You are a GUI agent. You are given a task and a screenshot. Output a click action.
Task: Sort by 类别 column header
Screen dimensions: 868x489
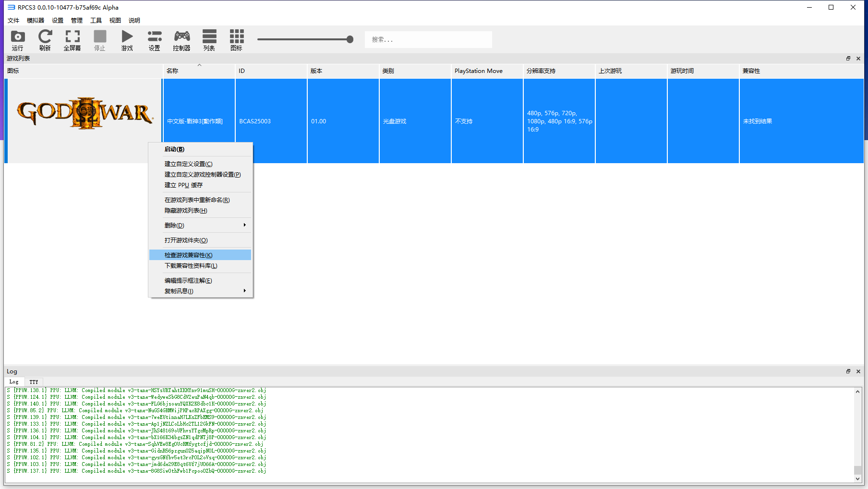tap(415, 71)
